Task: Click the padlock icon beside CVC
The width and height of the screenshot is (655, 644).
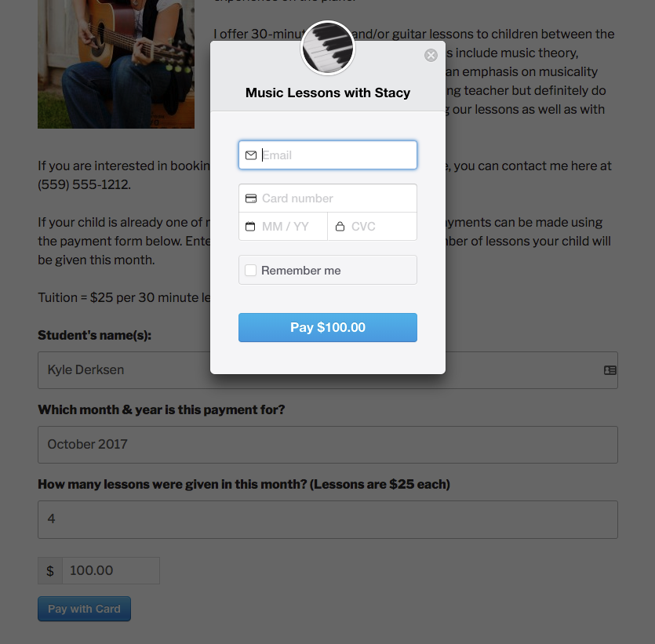Action: click(x=340, y=227)
